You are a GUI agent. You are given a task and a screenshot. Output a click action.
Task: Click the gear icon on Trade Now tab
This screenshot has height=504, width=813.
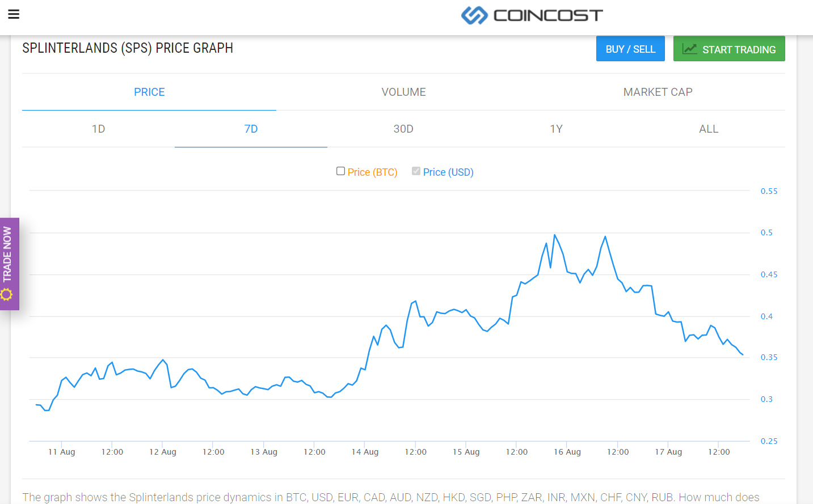[7, 294]
